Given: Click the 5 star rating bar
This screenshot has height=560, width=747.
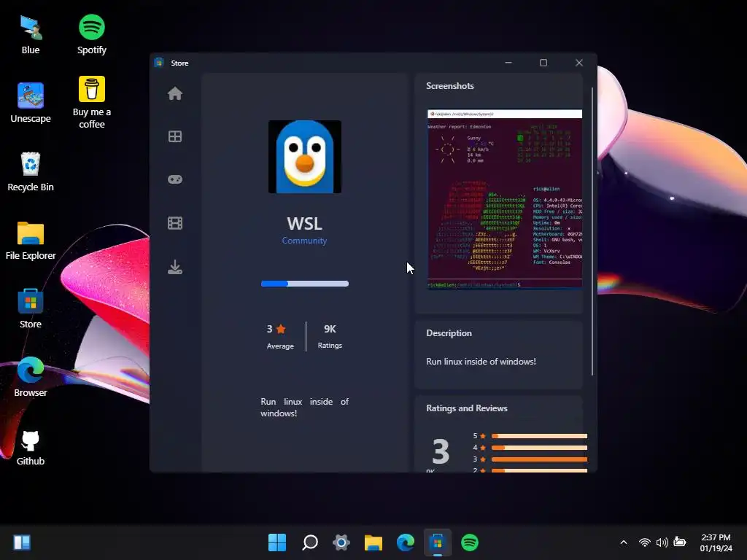Looking at the screenshot, I should pos(539,436).
